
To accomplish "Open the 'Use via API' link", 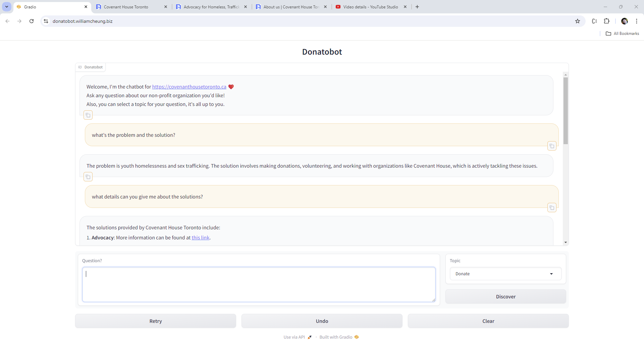I will (x=298, y=337).
